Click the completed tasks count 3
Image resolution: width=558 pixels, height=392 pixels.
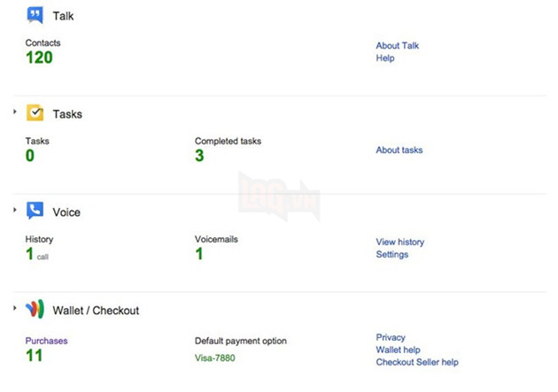coord(199,157)
